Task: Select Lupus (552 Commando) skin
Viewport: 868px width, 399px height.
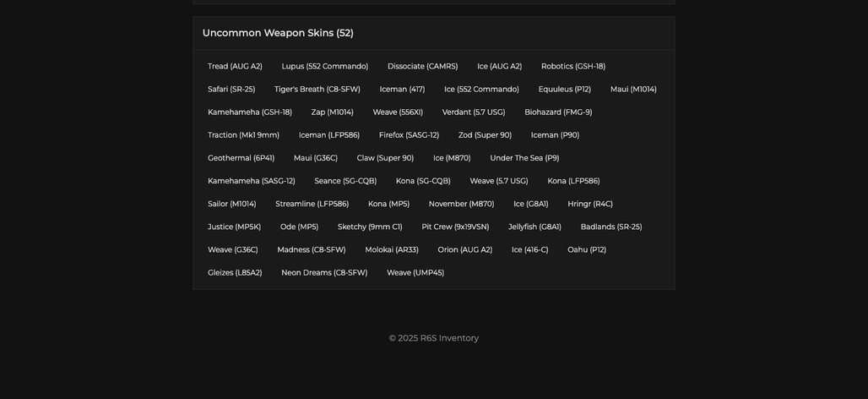Action: tap(325, 67)
